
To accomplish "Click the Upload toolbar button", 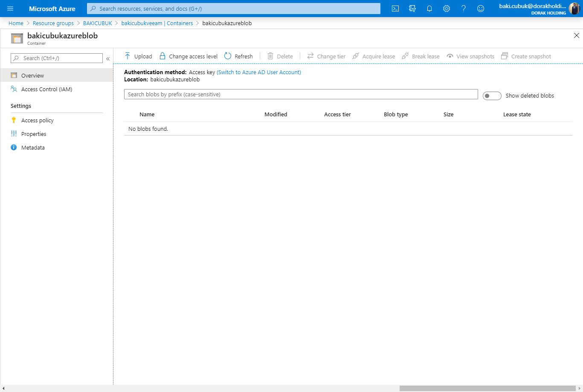I will [x=138, y=56].
